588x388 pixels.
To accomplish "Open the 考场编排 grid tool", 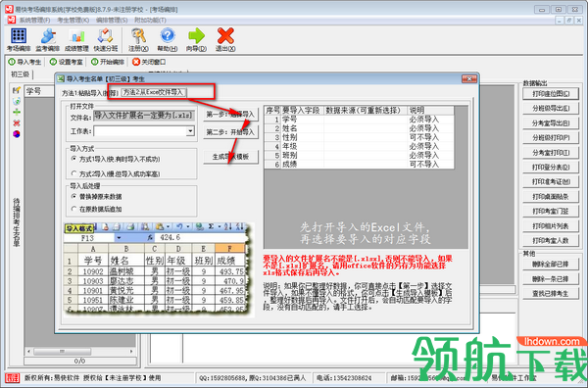I will tap(19, 40).
